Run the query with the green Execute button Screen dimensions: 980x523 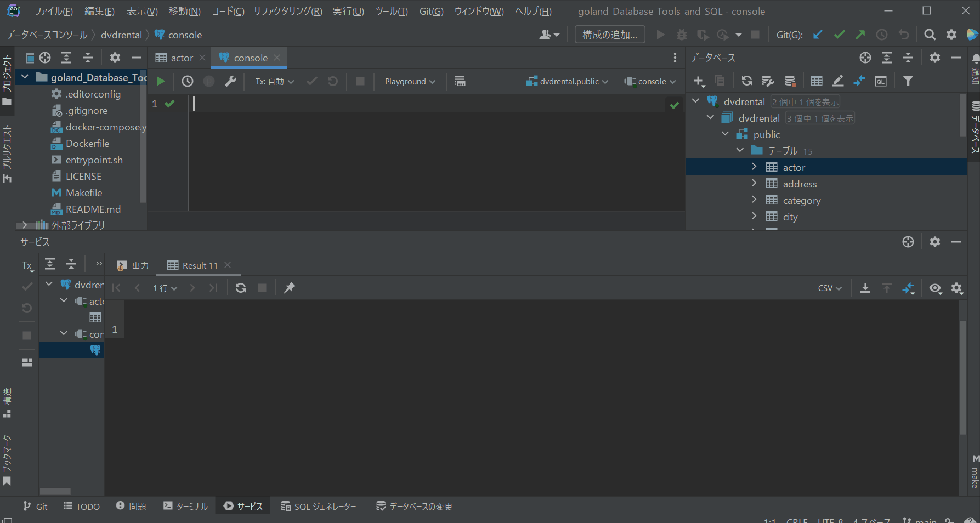pos(160,81)
